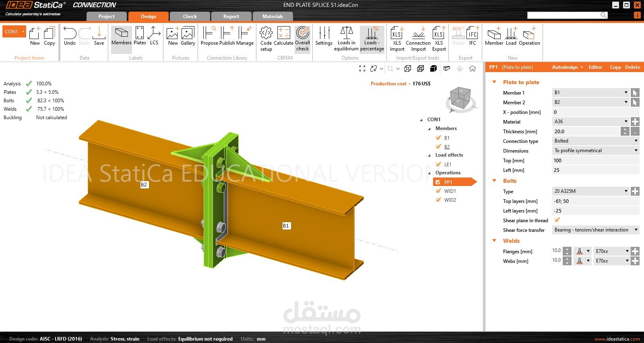
Task: Open the Settings options icon
Action: [324, 36]
